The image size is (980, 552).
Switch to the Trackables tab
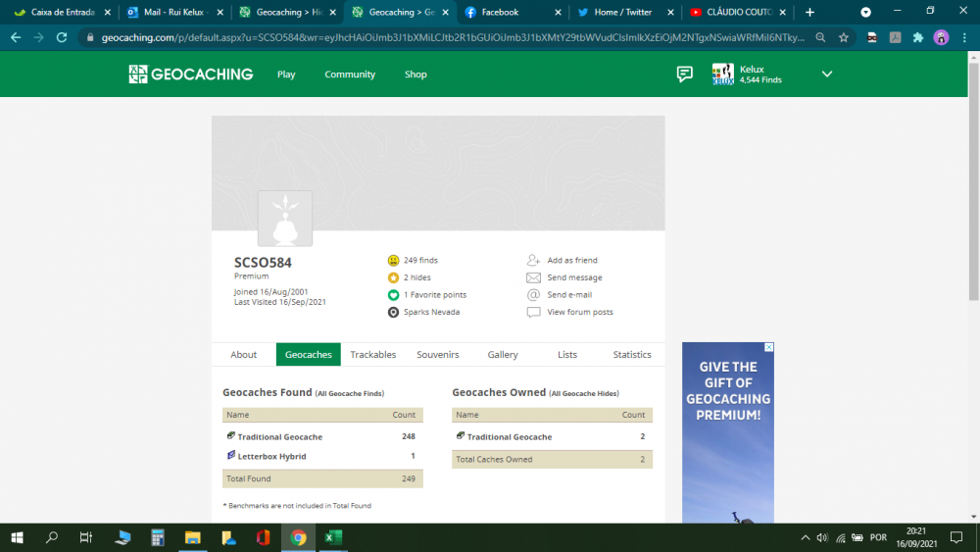(373, 355)
